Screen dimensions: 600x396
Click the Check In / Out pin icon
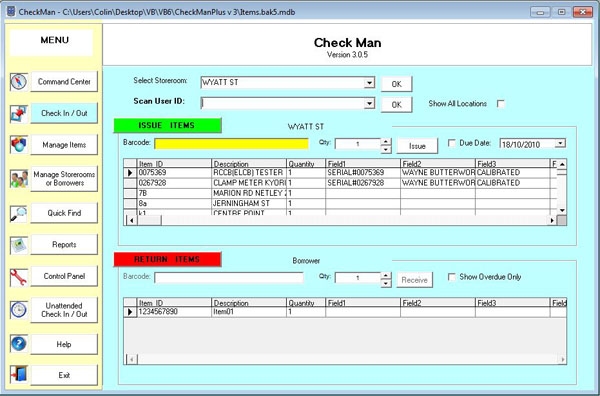point(19,114)
